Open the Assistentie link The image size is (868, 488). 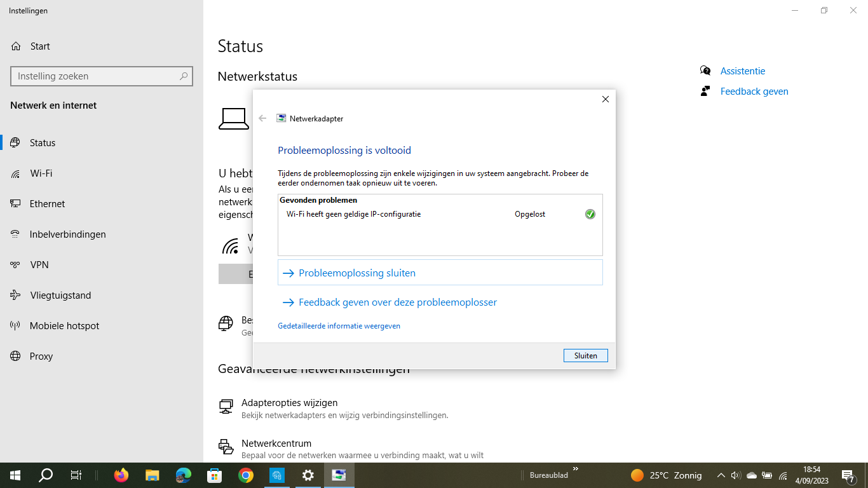pyautogui.click(x=742, y=71)
